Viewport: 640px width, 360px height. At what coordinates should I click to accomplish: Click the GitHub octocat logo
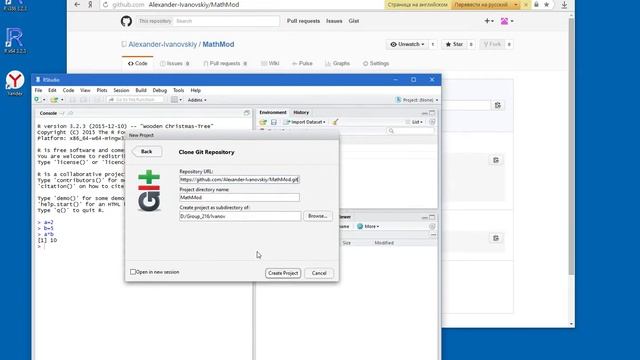pos(126,21)
